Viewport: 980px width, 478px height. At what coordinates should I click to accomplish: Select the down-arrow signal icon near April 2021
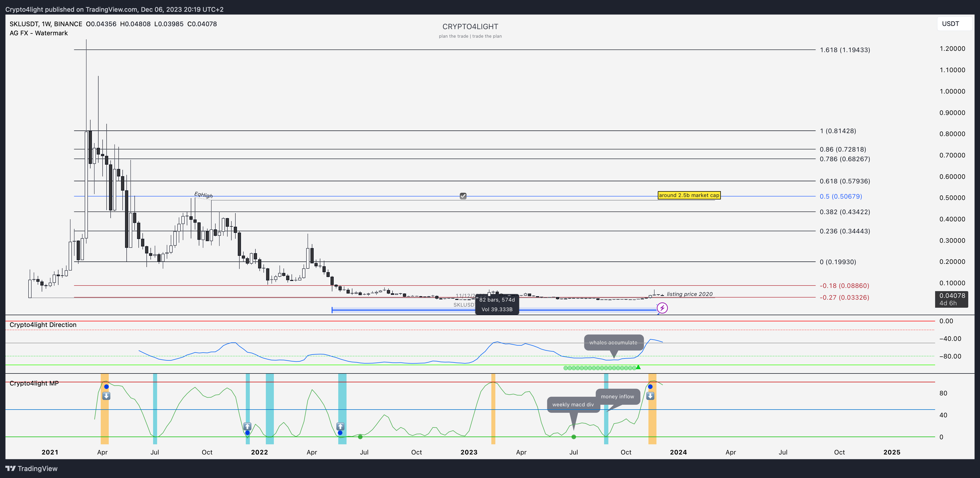[x=106, y=396]
